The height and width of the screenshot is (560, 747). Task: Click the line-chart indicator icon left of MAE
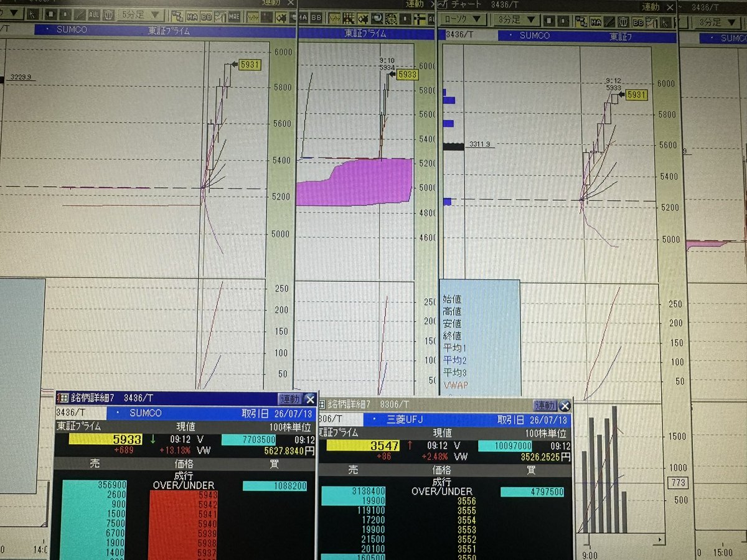[220, 16]
